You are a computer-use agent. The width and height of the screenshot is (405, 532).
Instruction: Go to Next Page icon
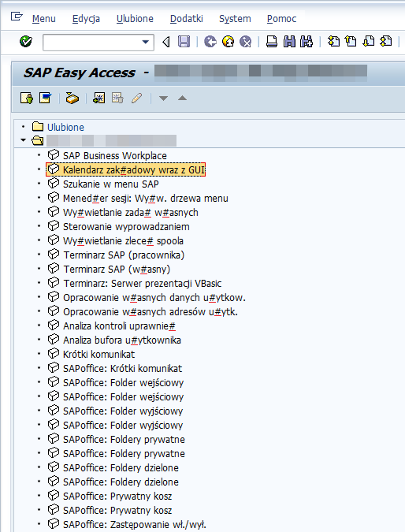369,42
